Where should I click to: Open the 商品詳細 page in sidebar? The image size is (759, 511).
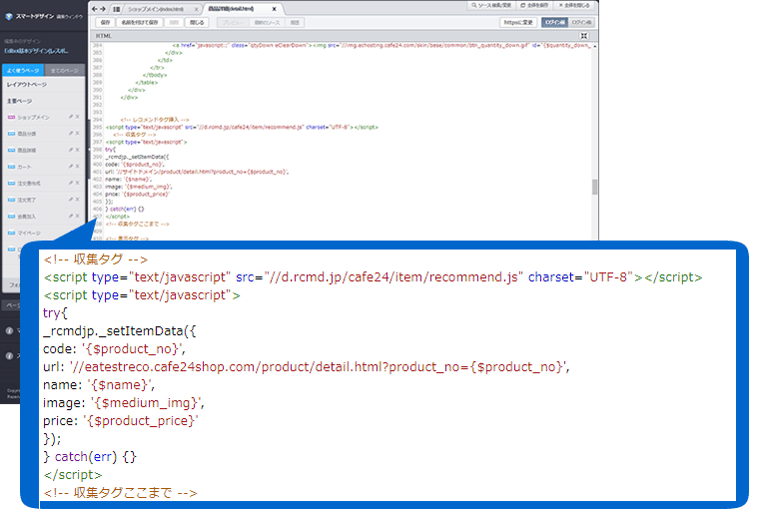coord(27,150)
